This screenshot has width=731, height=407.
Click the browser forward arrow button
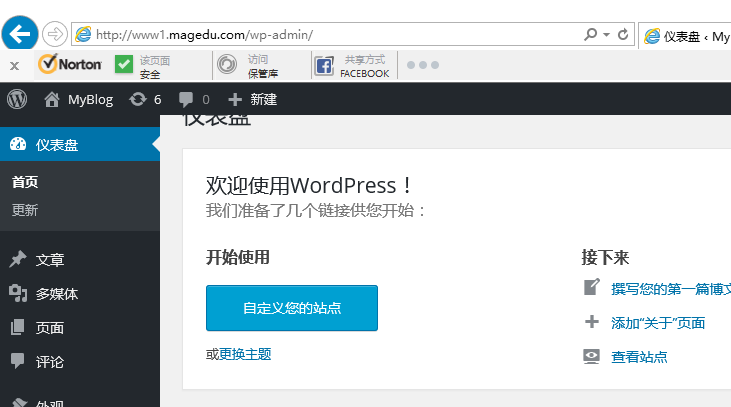pyautogui.click(x=55, y=34)
